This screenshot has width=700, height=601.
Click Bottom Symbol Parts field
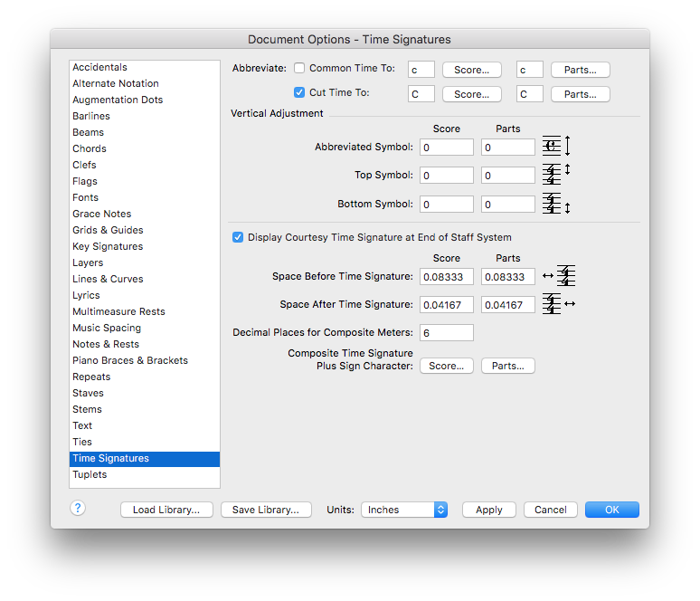[x=508, y=205]
